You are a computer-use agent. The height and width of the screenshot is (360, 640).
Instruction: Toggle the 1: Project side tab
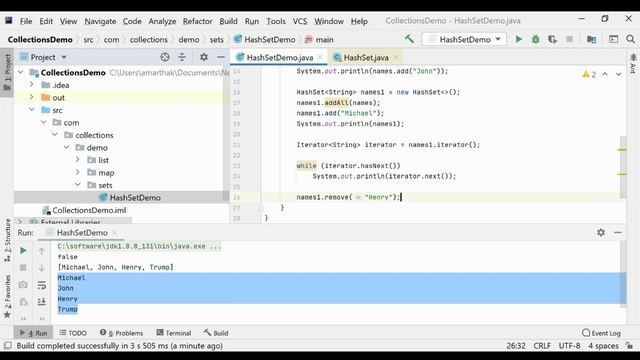click(x=7, y=72)
